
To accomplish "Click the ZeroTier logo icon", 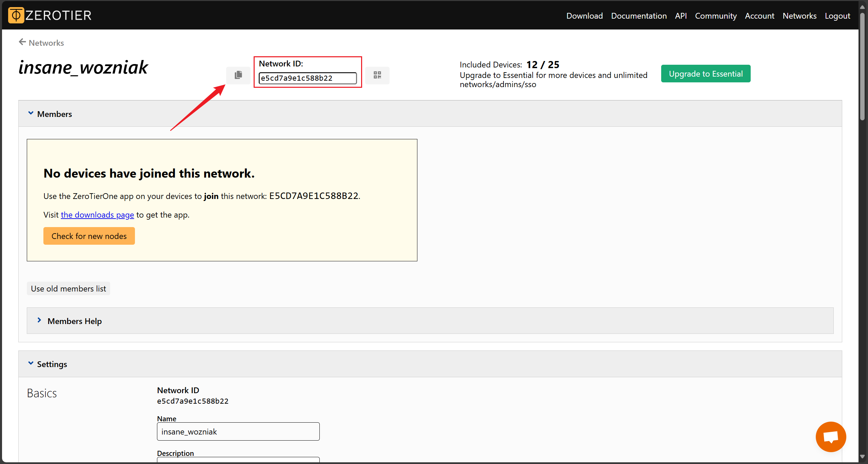I will tap(16, 15).
